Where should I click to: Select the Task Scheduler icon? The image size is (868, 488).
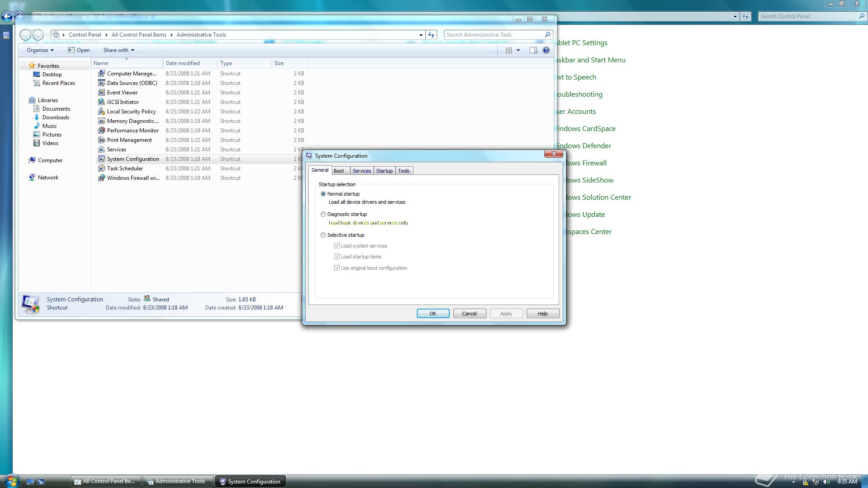(102, 168)
